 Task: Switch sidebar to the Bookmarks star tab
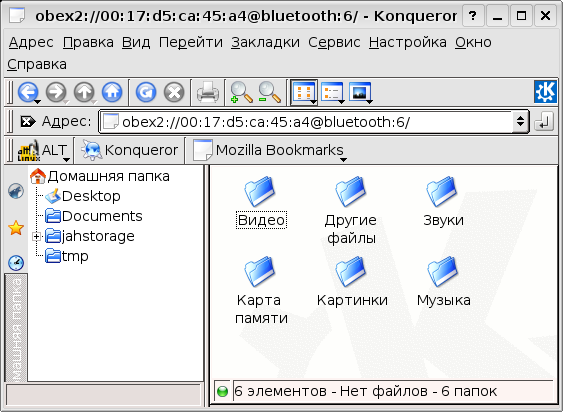coord(16,228)
